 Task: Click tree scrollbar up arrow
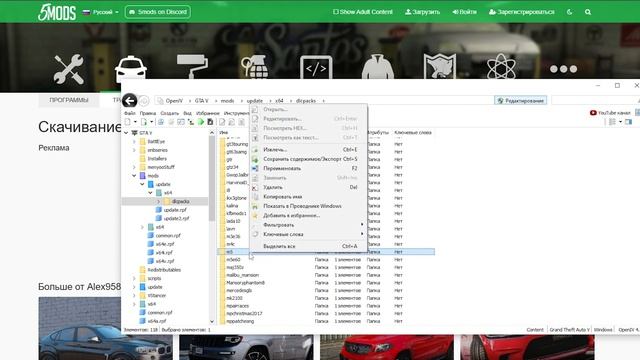(212, 133)
